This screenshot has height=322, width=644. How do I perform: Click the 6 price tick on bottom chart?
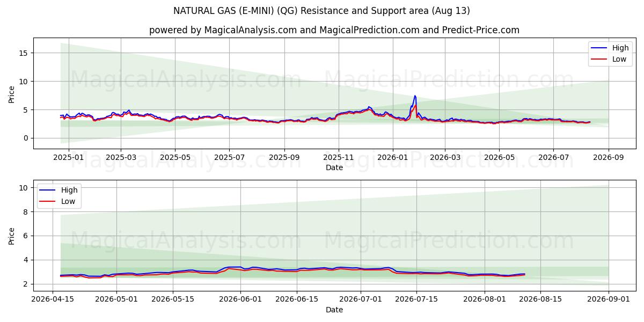(26, 236)
